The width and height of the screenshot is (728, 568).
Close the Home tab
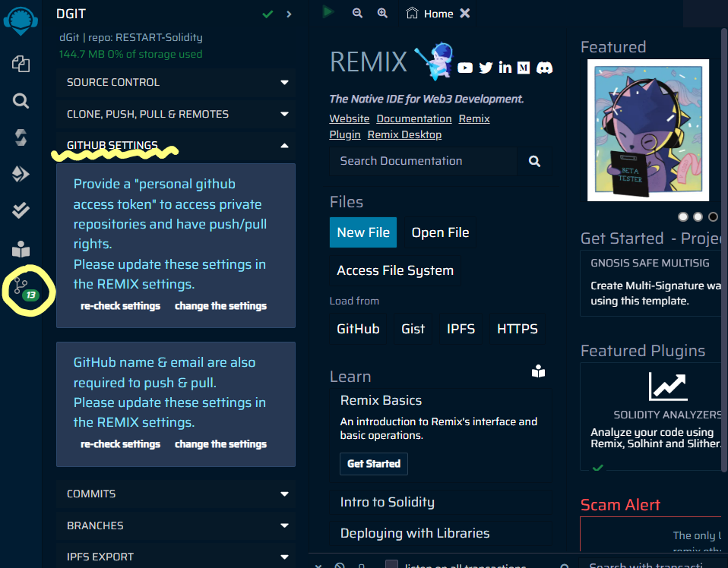465,14
